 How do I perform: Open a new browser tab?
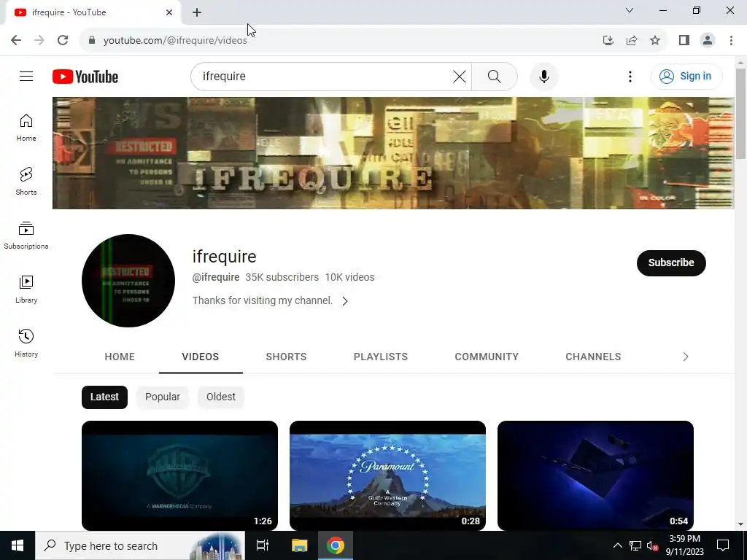coord(197,12)
